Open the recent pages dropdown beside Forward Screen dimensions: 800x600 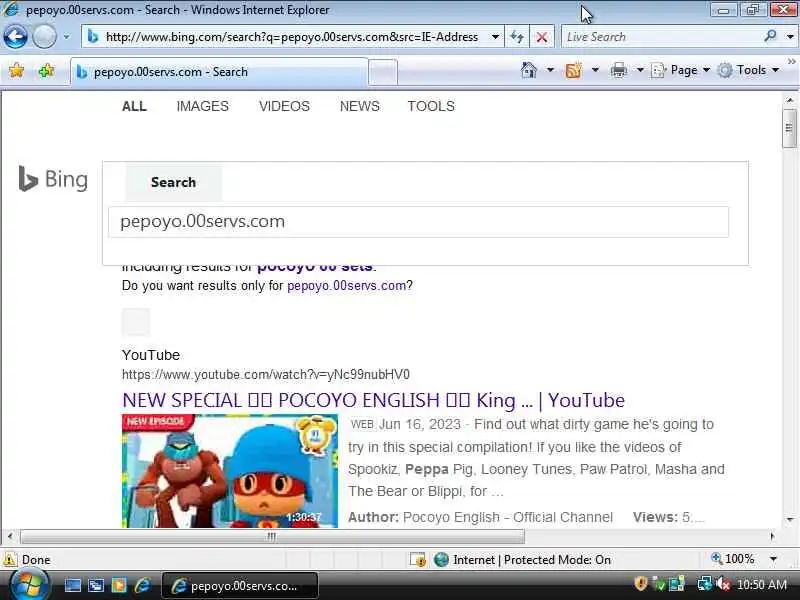coord(66,37)
